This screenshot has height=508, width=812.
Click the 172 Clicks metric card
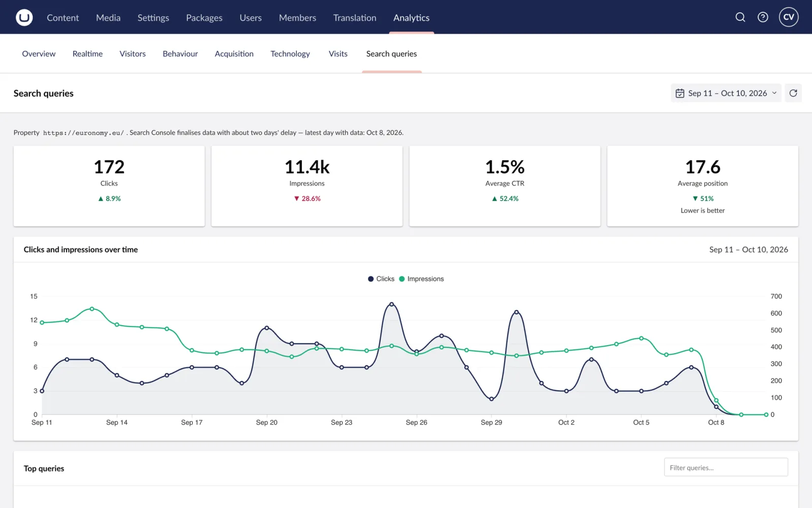(x=109, y=186)
